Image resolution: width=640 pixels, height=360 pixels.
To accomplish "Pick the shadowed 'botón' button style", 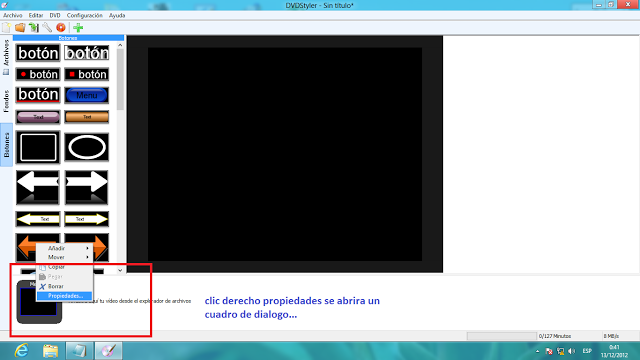I will (x=87, y=53).
